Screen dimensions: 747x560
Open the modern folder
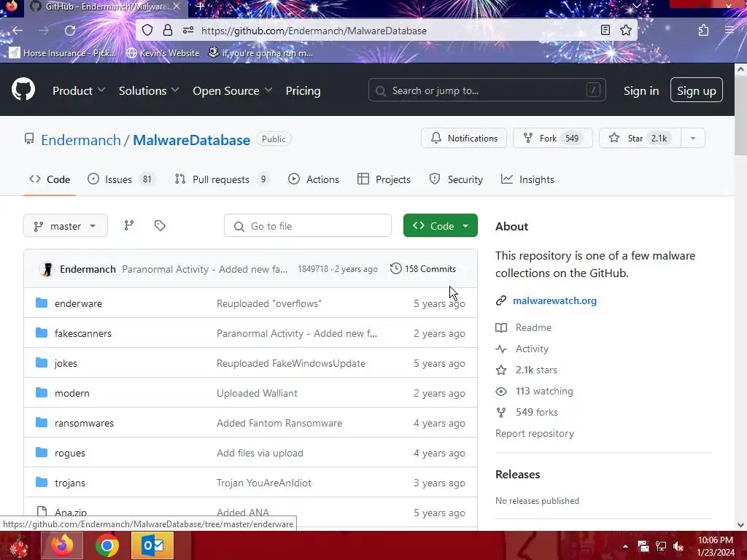pyautogui.click(x=72, y=393)
